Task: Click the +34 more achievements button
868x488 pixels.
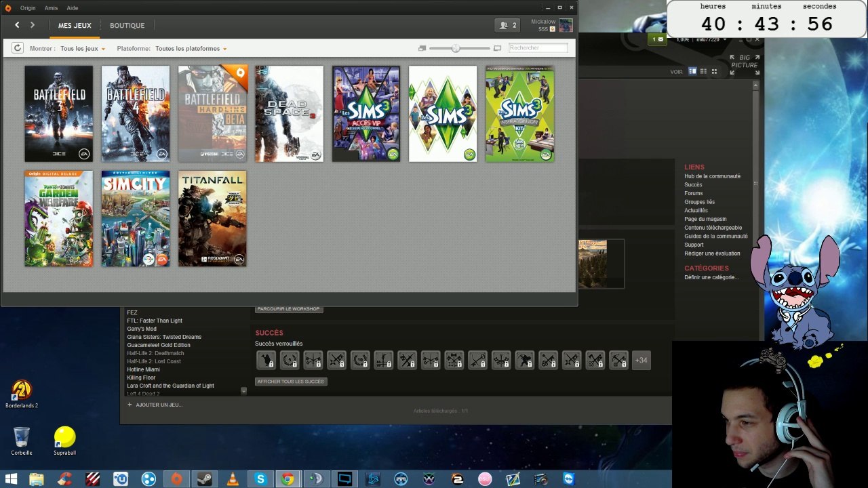Action: [641, 361]
